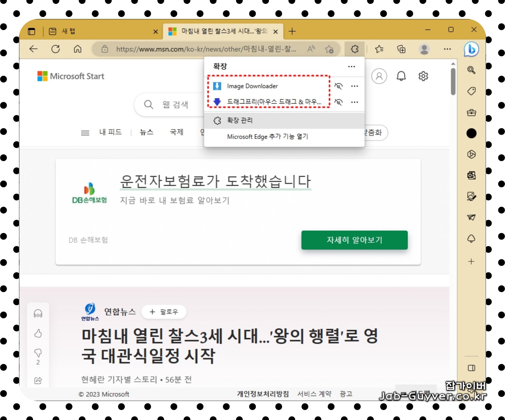Open the Collections toolbar icon
Screen dimensions: 505x420
click(x=401, y=49)
